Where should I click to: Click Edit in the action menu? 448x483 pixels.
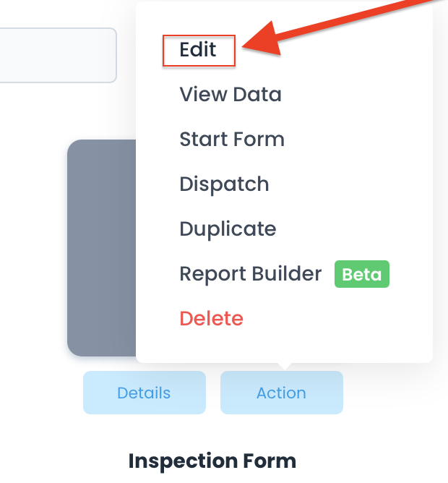pyautogui.click(x=198, y=50)
